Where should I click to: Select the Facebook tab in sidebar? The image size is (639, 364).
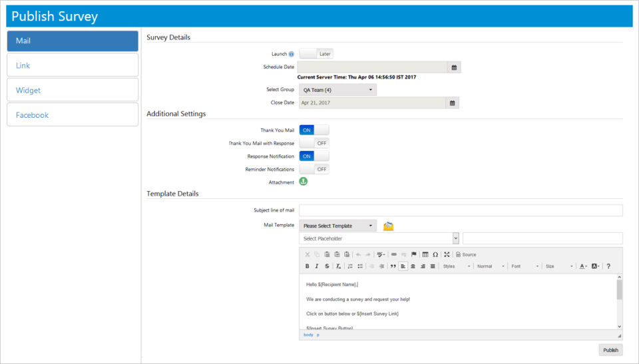73,115
